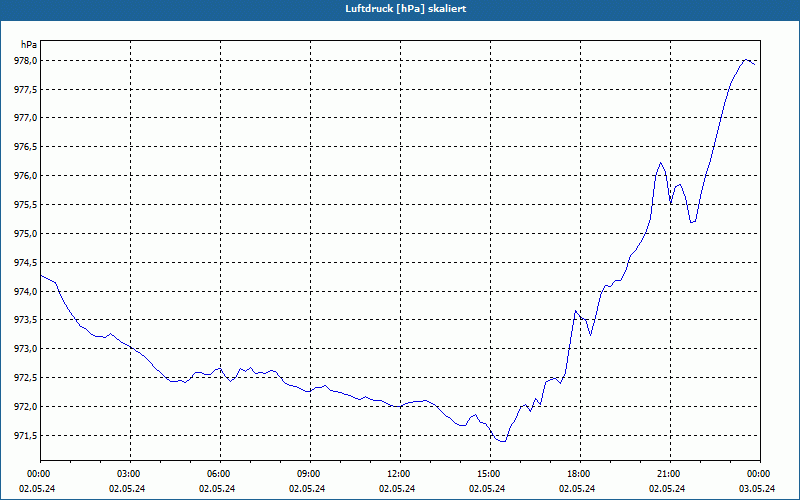Select the 972,0 y-axis label
Image resolution: width=800 pixels, height=500 pixels.
coord(26,407)
